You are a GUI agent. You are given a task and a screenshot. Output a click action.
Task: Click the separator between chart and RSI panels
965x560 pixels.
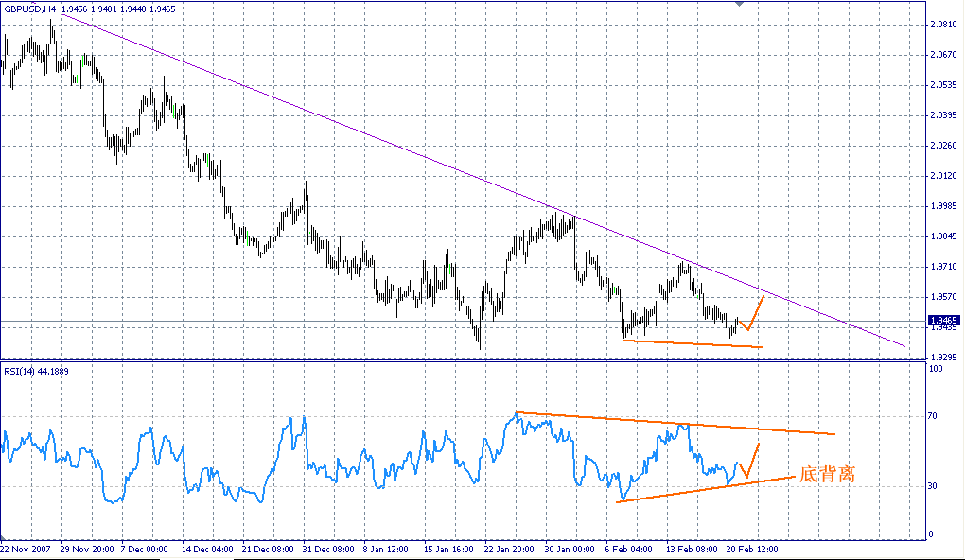click(473, 359)
